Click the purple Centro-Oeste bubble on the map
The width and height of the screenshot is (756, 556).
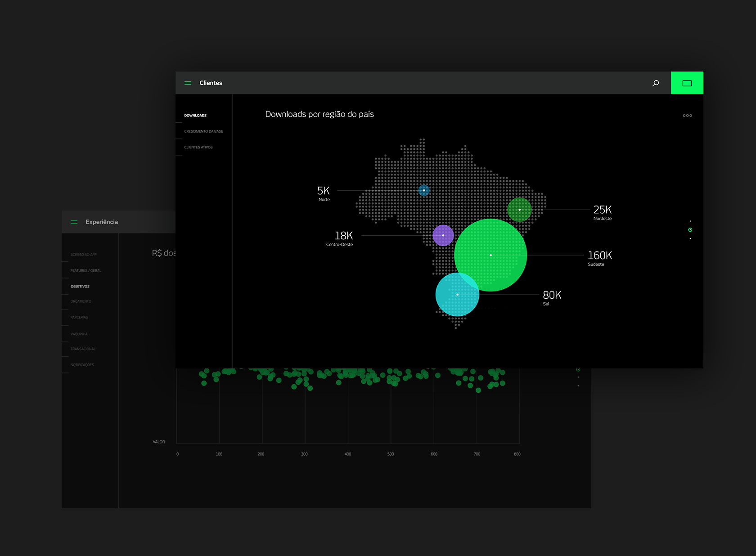tap(443, 235)
